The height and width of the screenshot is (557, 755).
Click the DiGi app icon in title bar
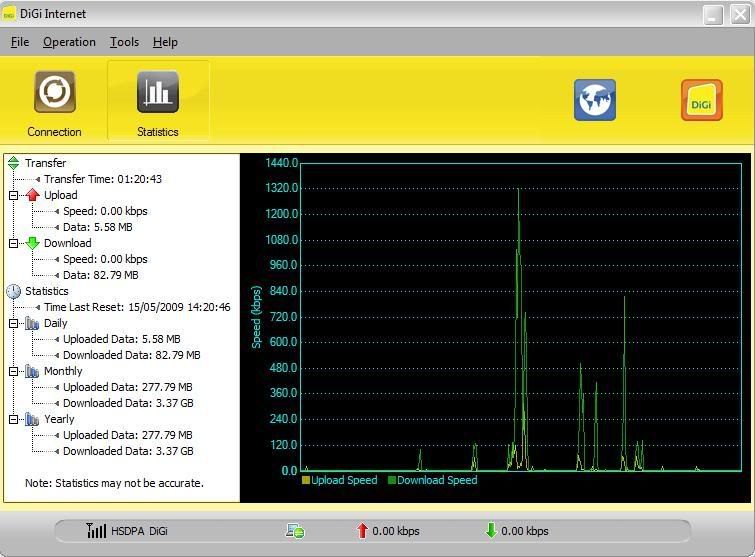tap(8, 14)
